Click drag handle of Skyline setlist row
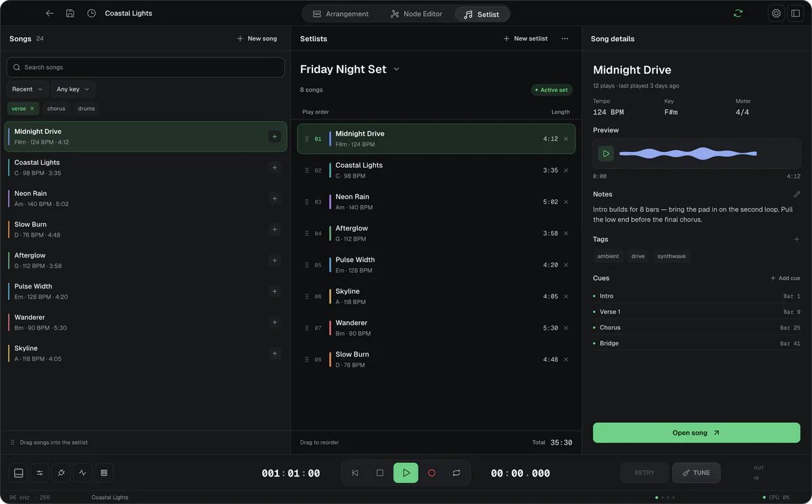 (x=307, y=297)
